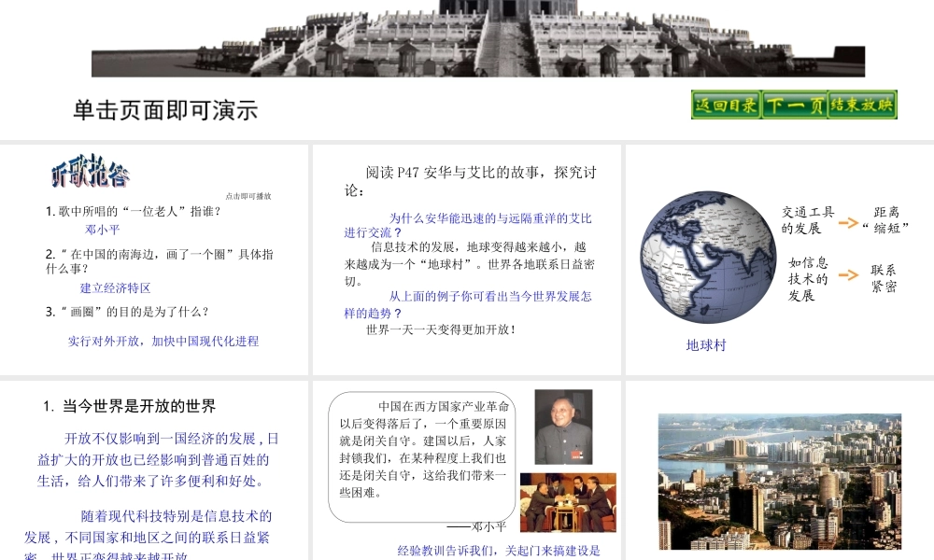Select the blue line 经验教训告诉我们，关起门来搞建设是
This screenshot has width=934, height=560.
coord(499,551)
